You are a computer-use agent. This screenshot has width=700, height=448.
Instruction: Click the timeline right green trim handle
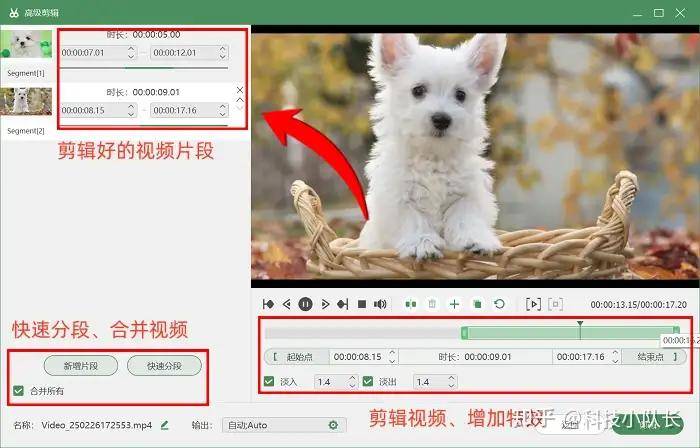click(676, 331)
